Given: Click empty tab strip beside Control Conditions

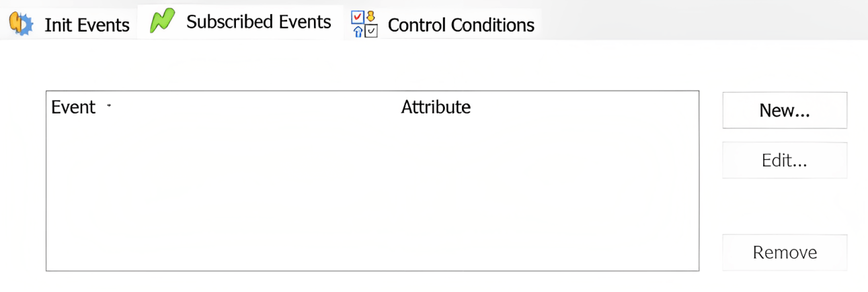Looking at the screenshot, I should click(704, 20).
